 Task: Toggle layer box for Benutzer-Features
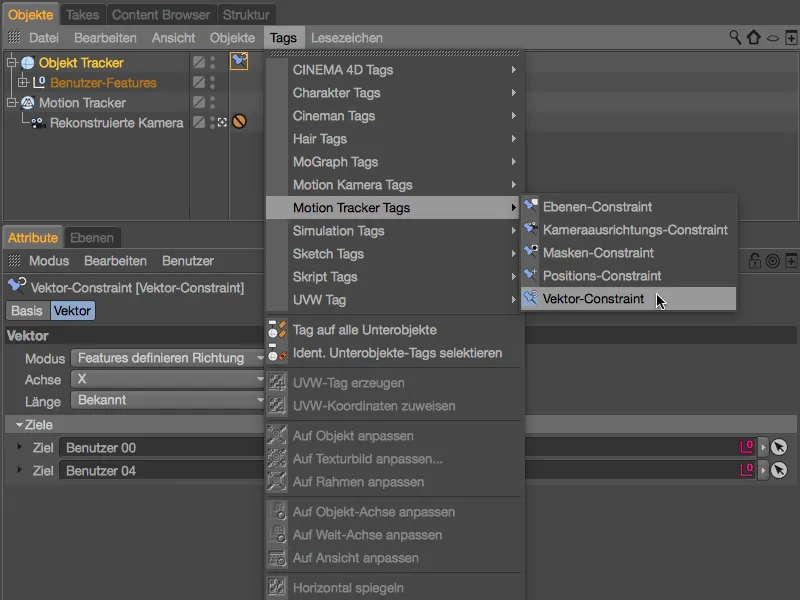click(x=199, y=82)
